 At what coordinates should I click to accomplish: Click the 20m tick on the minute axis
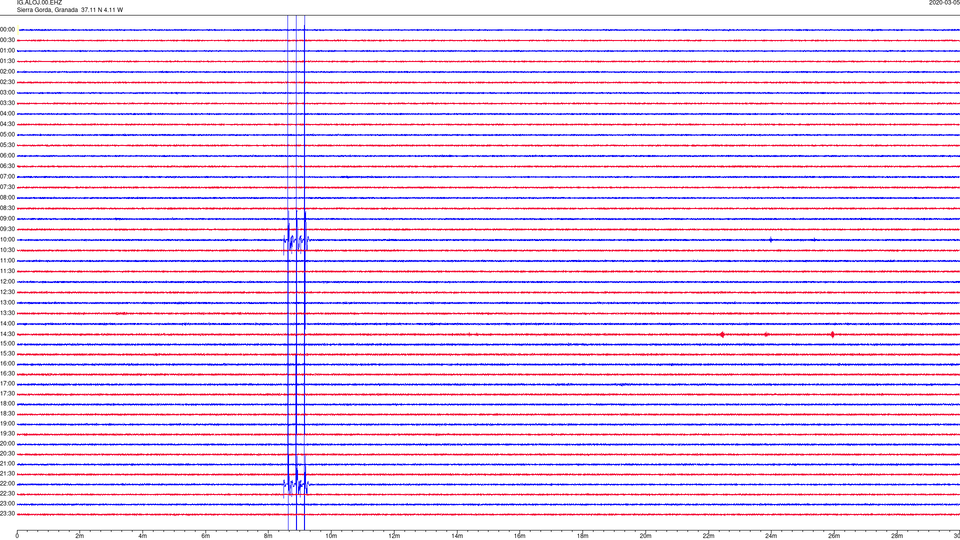pos(645,536)
